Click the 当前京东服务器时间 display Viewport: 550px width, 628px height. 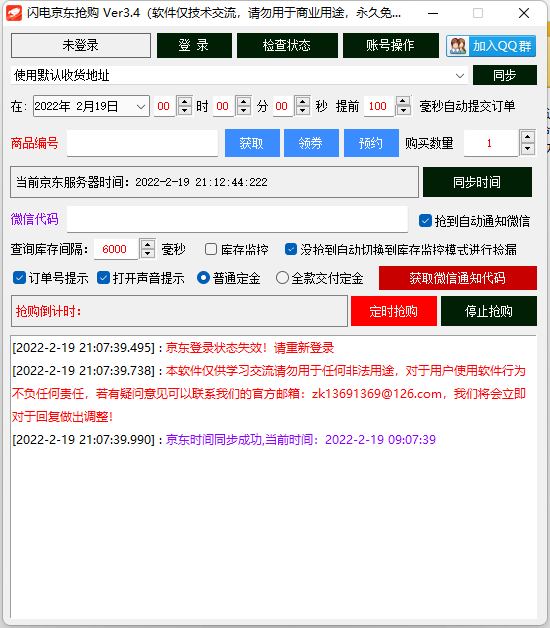coord(214,182)
